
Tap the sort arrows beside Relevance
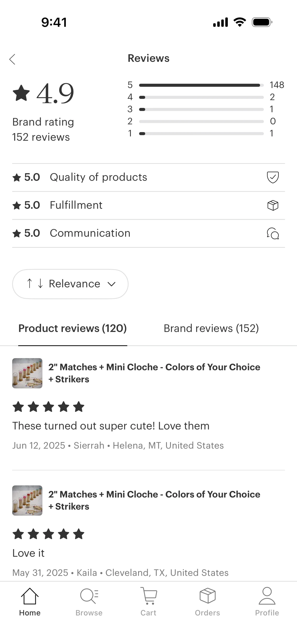click(x=35, y=283)
